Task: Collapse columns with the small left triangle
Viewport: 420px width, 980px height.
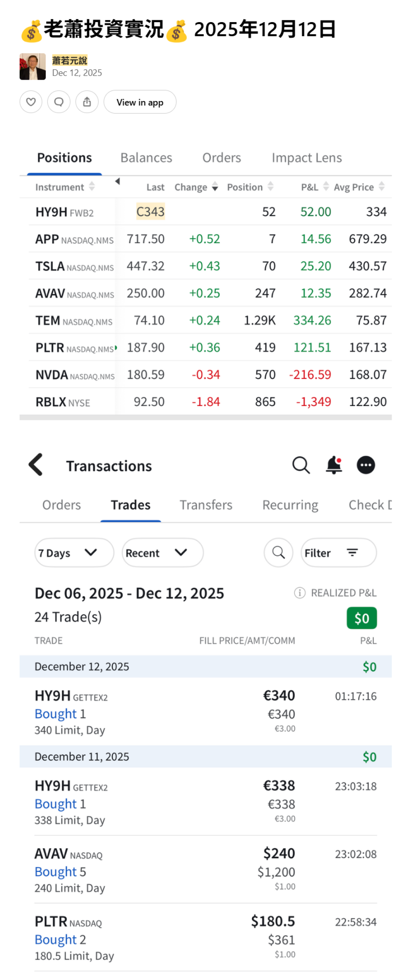Action: tap(117, 181)
